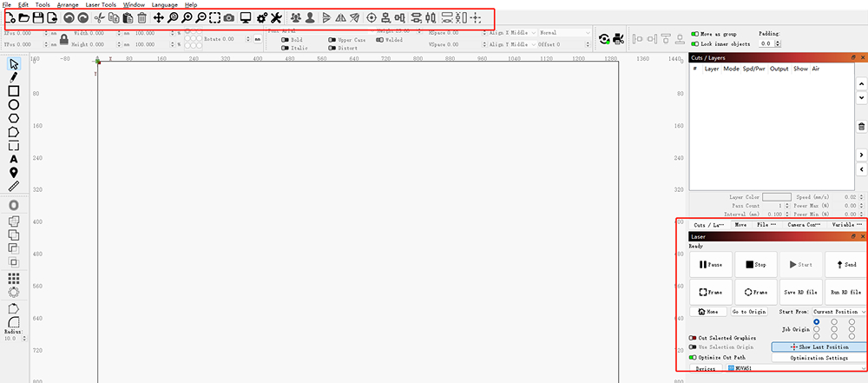Open the Preview monitor icon

click(x=246, y=18)
